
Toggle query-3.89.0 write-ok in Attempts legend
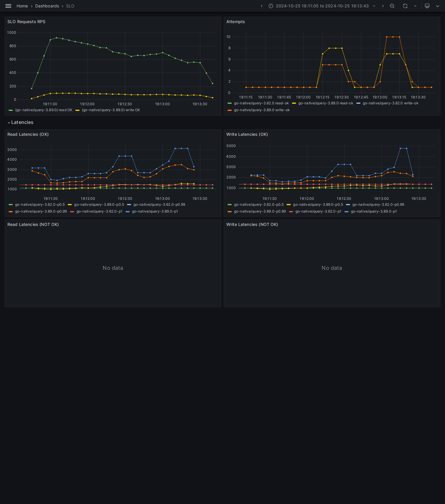coord(262,110)
